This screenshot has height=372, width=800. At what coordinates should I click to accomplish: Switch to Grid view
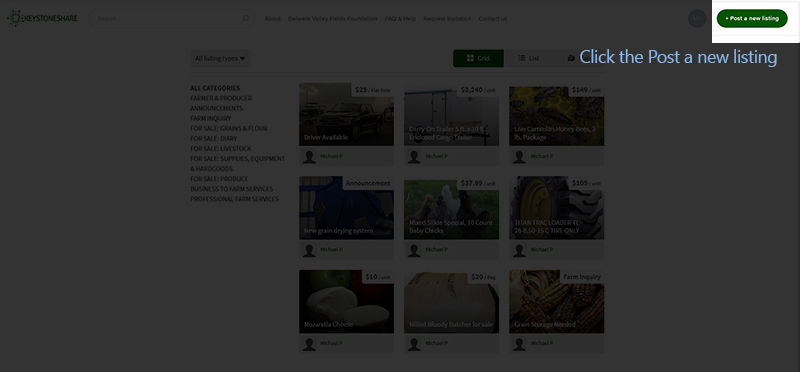tap(478, 58)
